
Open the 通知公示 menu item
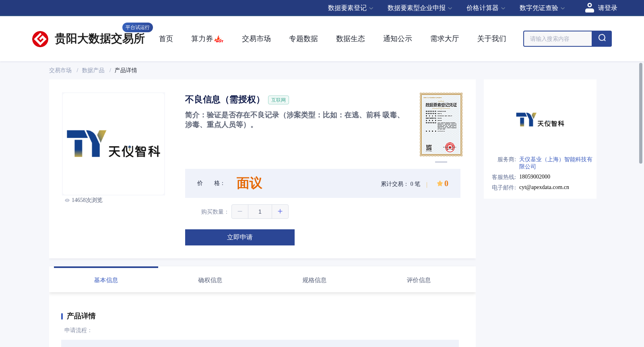(x=398, y=39)
